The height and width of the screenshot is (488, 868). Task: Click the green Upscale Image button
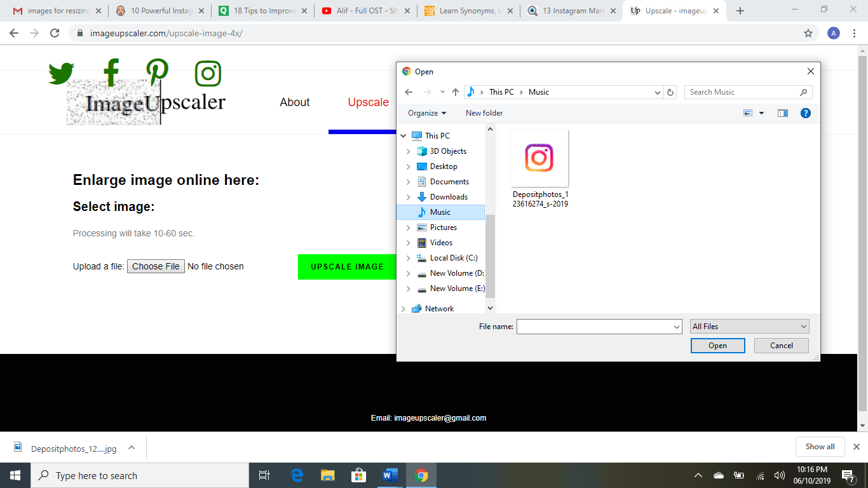point(347,267)
